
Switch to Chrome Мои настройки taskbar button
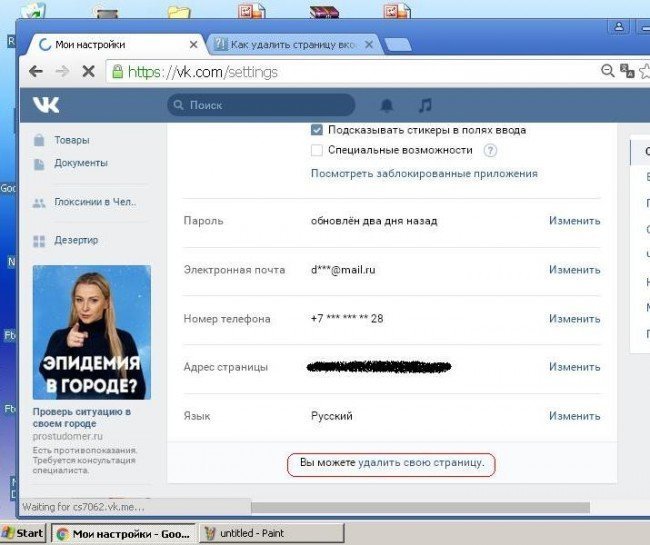tap(123, 534)
